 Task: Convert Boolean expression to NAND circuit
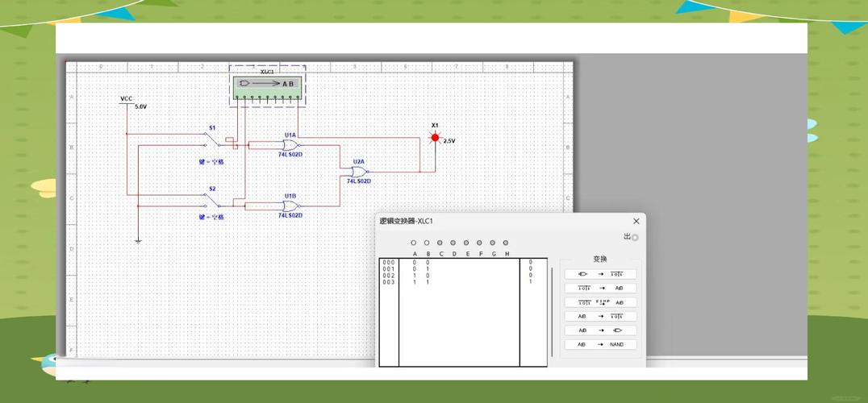601,344
